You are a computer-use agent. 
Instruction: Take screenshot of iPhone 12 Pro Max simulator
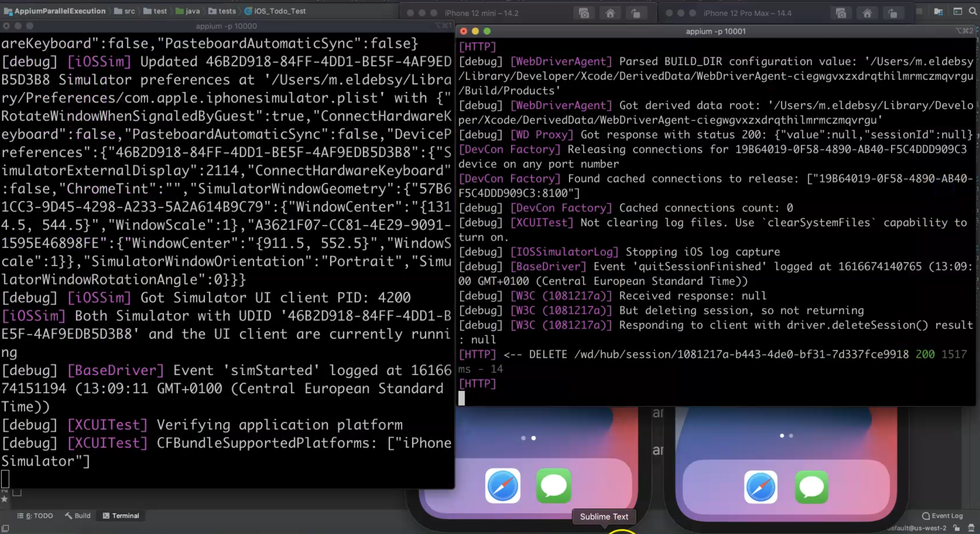coord(841,14)
